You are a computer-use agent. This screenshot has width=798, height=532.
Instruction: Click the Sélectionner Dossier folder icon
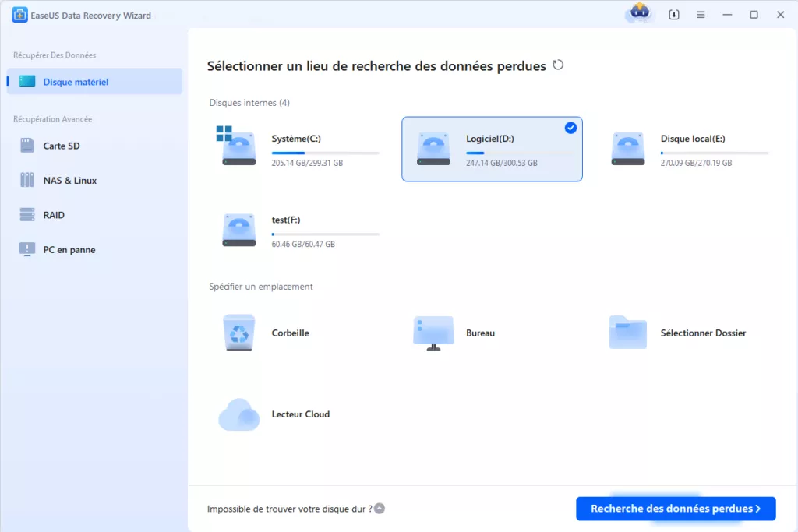point(627,333)
